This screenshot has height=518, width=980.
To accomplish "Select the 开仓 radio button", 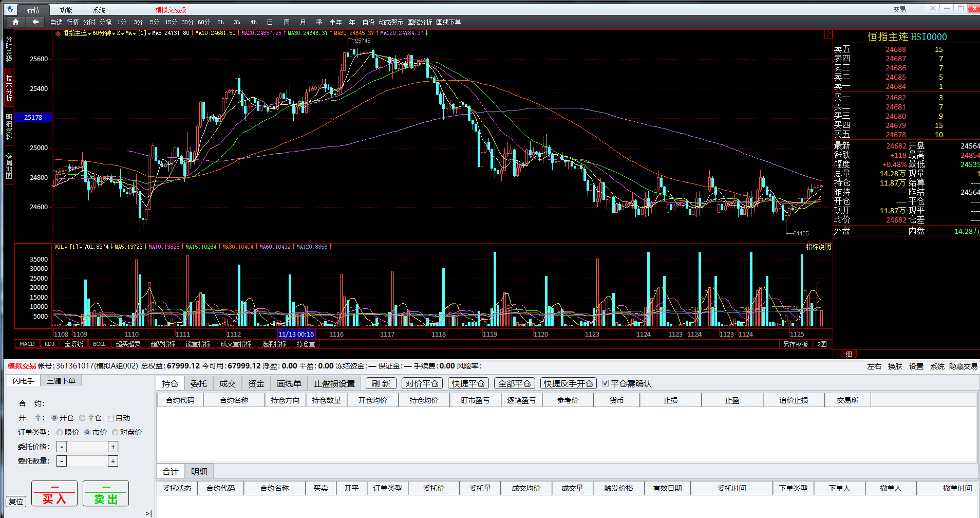I will click(54, 418).
